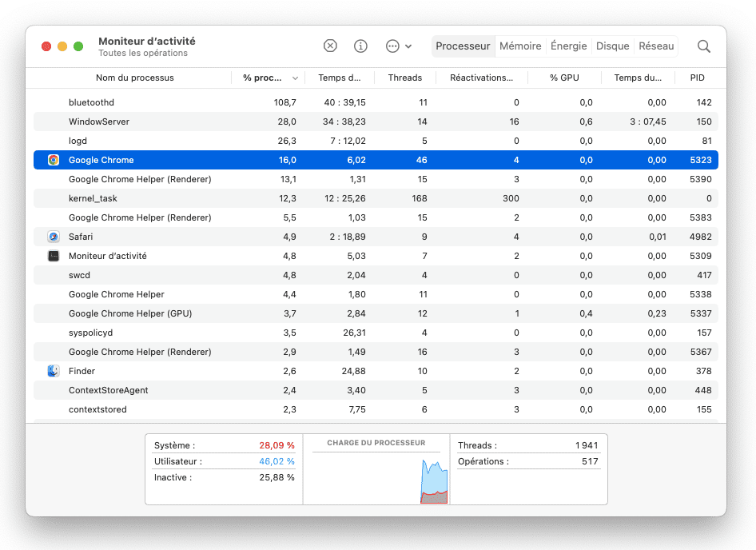
Task: Select the Réseau tab
Action: [x=656, y=46]
